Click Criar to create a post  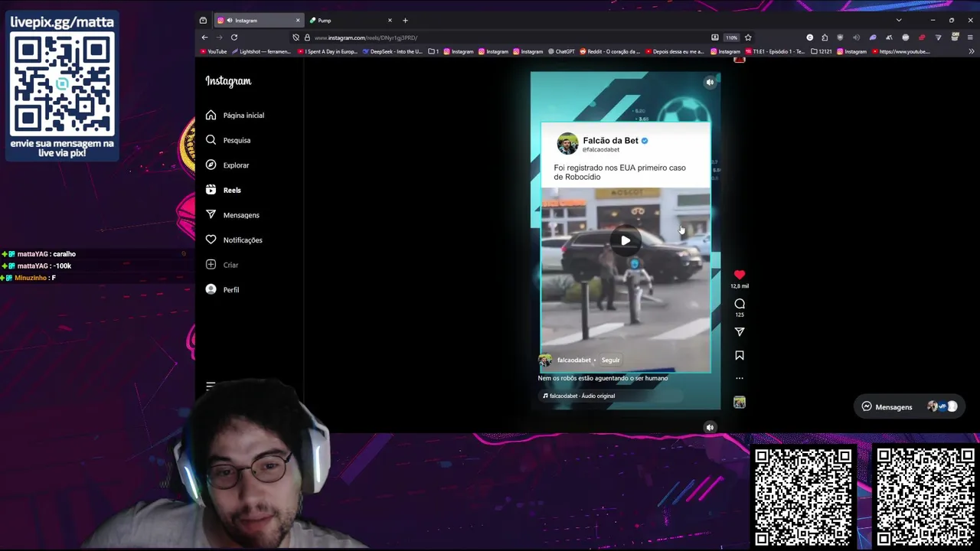(222, 265)
